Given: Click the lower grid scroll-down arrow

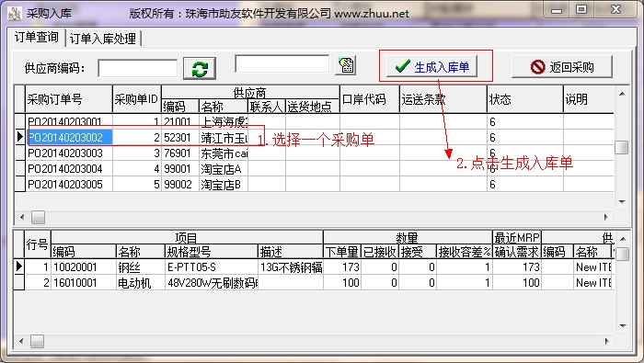Looking at the screenshot, I should click(623, 325).
